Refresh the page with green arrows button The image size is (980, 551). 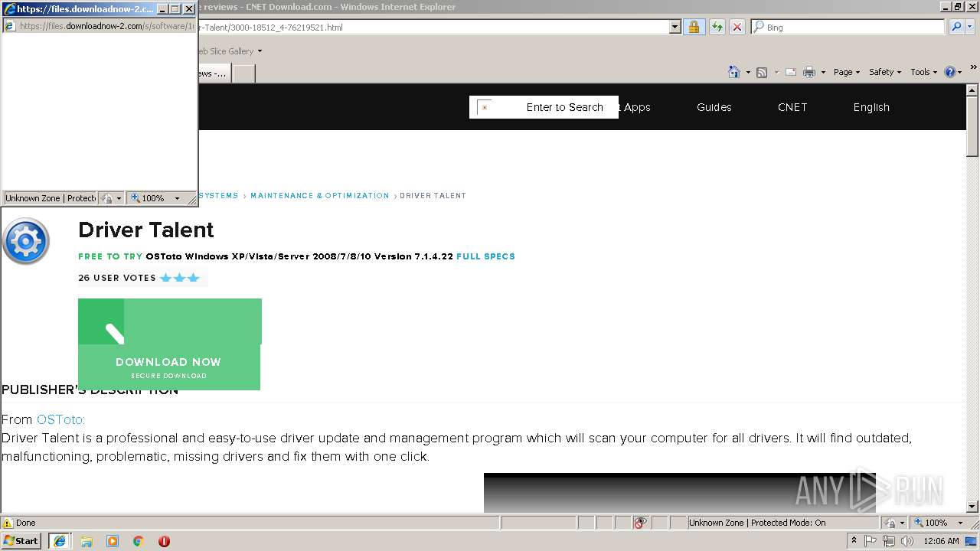coord(717,27)
